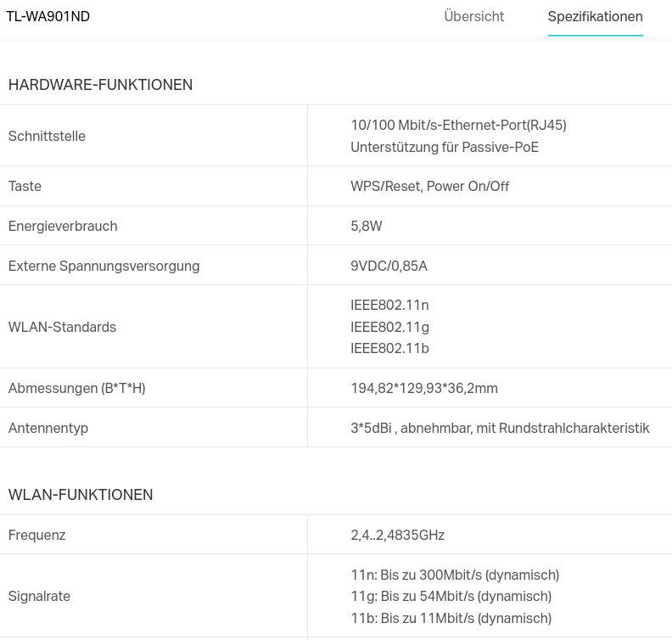Click the Signalrate row label

pos(39,596)
